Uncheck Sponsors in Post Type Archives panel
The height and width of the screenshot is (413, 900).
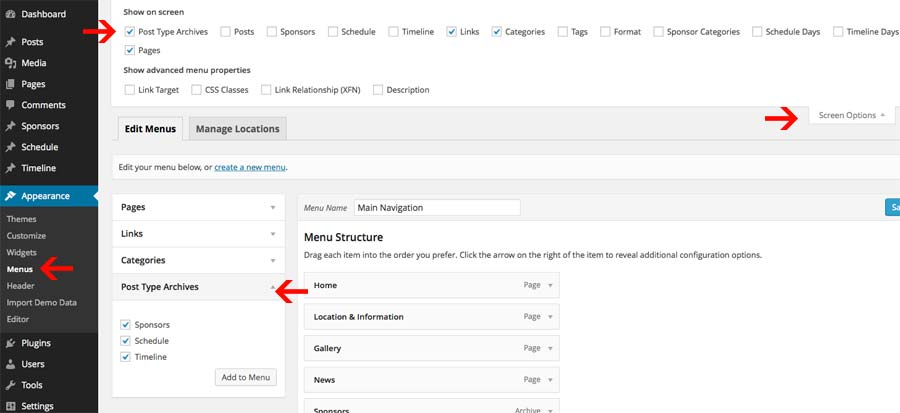click(126, 325)
